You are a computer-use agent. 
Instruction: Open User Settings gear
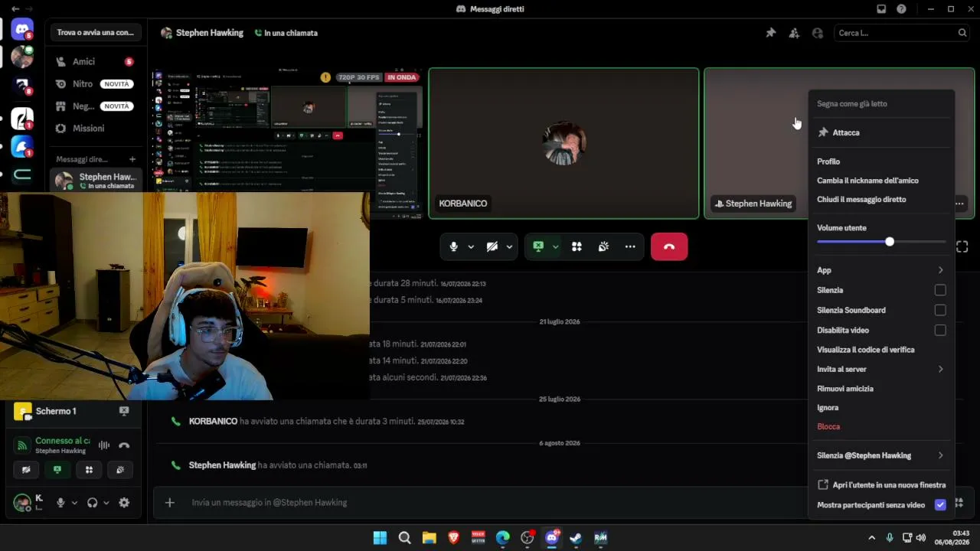[x=124, y=503]
